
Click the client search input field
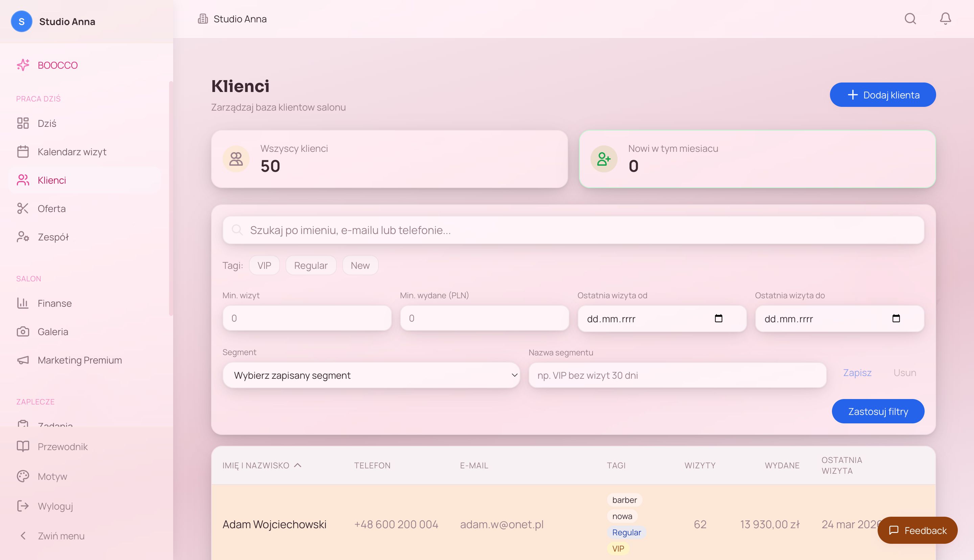pyautogui.click(x=573, y=230)
